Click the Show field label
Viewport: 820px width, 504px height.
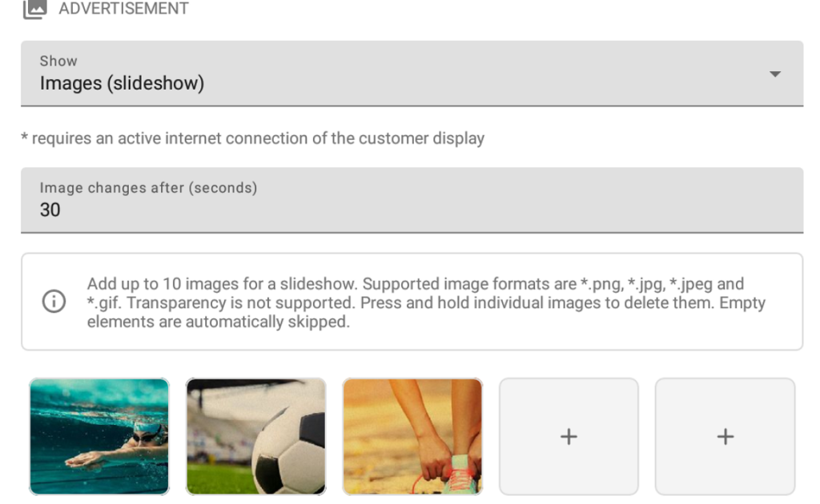click(58, 60)
